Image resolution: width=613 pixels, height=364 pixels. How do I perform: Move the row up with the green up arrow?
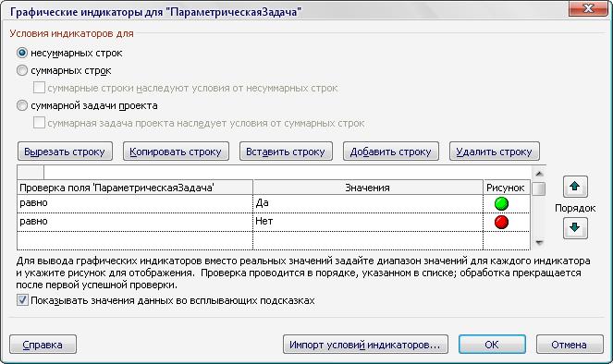(x=575, y=187)
